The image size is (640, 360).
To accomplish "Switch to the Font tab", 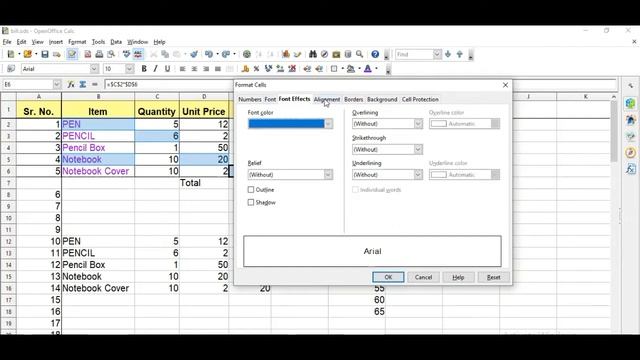I will 270,99.
